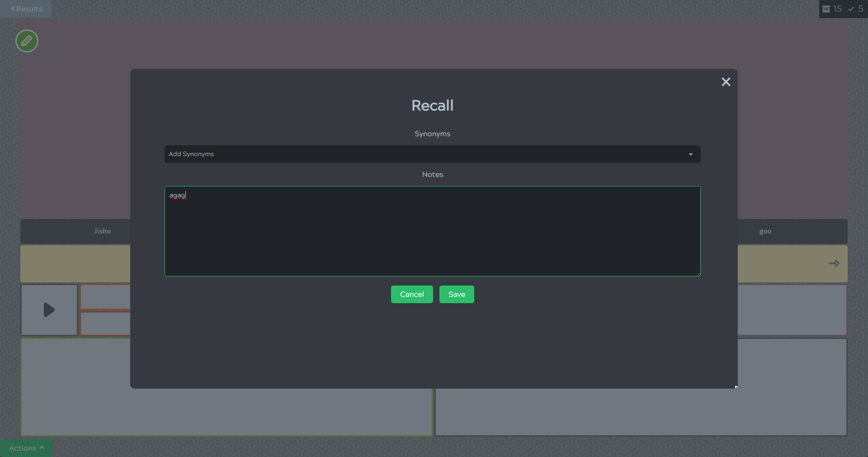Screen dimensions: 868x457
Task: Click the right arrow icon in yellow bar
Action: [834, 263]
